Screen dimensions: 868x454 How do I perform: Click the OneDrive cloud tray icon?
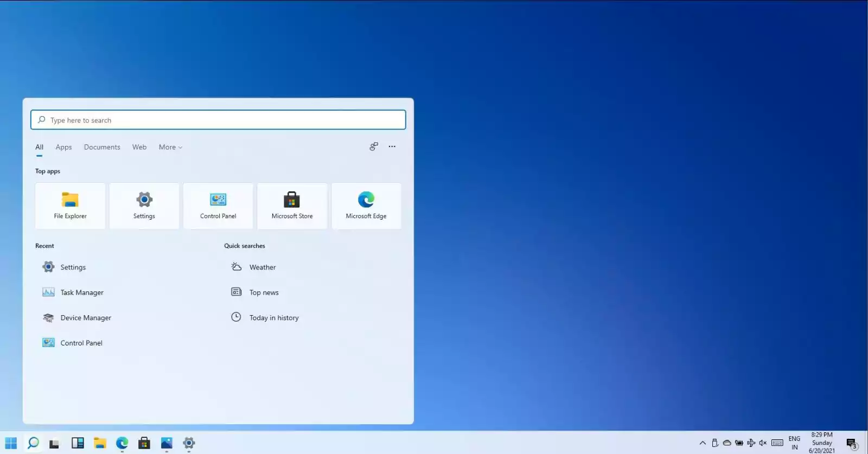click(x=727, y=443)
